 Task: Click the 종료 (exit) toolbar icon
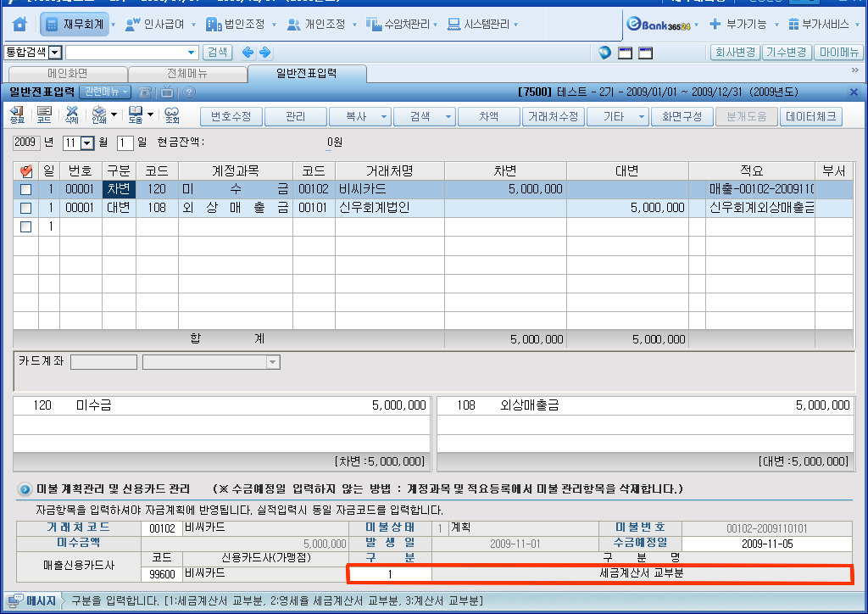pyautogui.click(x=18, y=116)
